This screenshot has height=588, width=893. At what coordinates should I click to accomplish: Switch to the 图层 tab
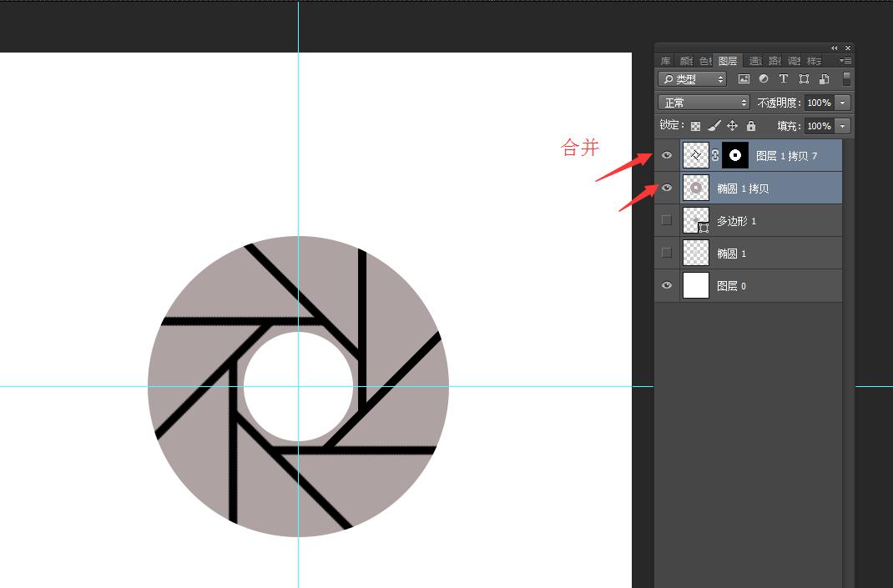pos(728,61)
